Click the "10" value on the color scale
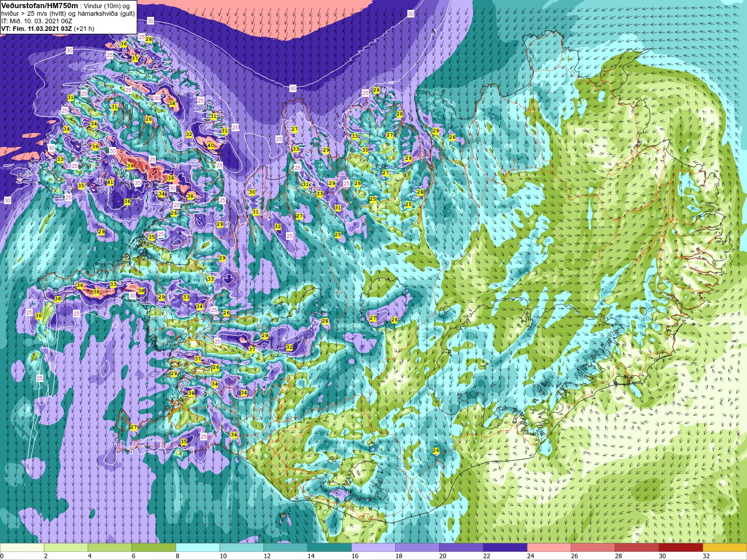The image size is (747, 560). coord(223,556)
